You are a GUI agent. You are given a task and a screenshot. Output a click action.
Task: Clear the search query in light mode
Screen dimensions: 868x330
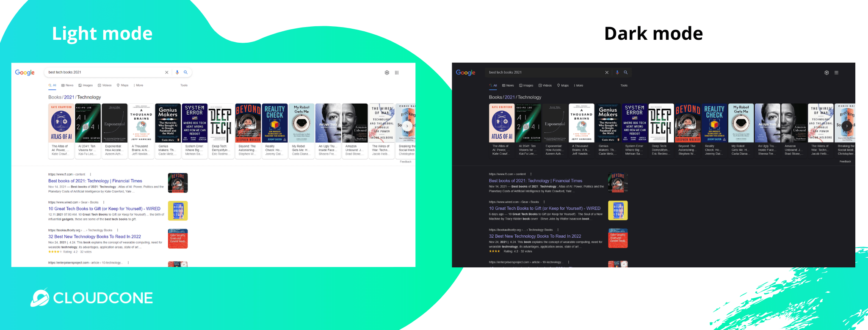[x=166, y=72]
